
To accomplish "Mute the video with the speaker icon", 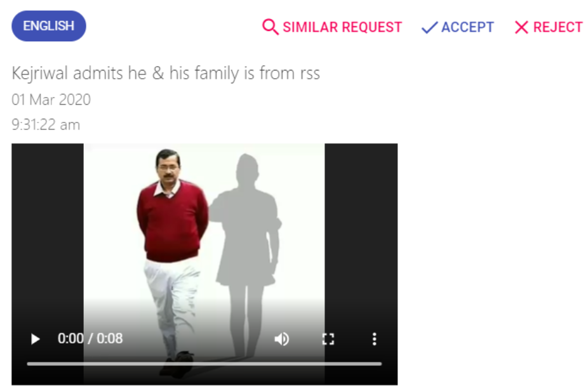I will tap(282, 339).
